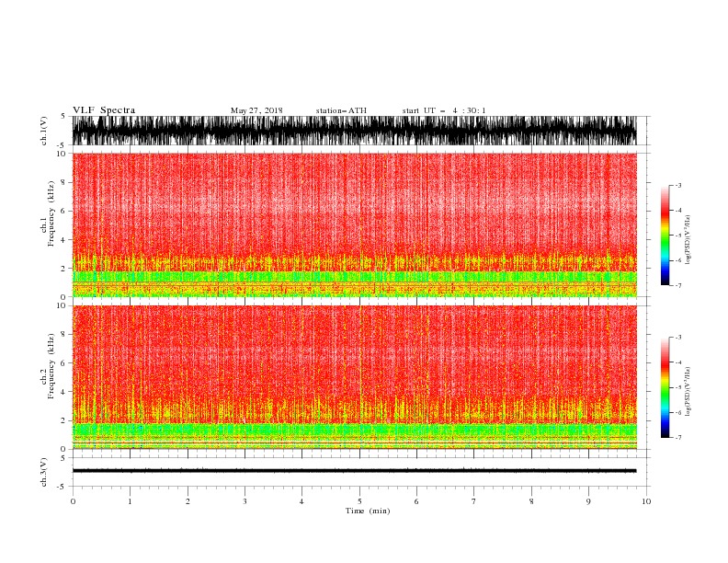Click the 'Time (min)' axis label
Viewport: 728px width, 563px height.
pyautogui.click(x=368, y=511)
